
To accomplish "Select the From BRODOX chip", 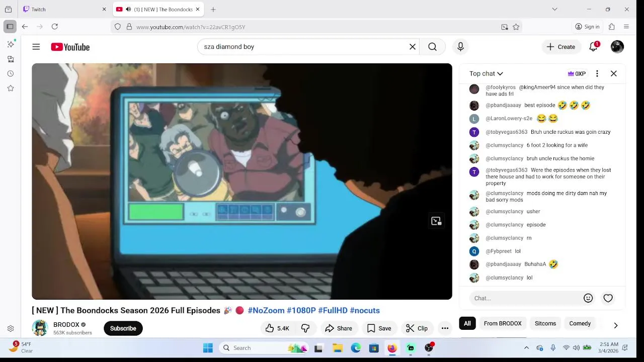I will coord(503,323).
